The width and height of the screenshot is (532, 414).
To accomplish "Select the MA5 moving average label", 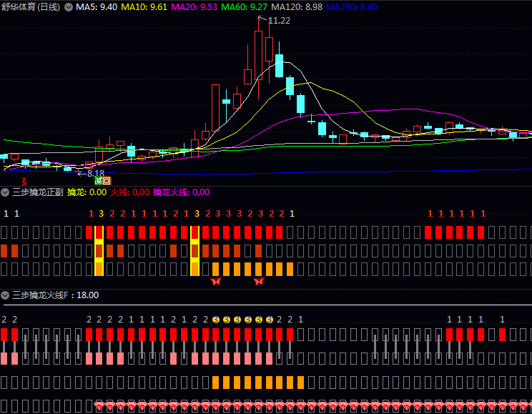I will (x=97, y=7).
